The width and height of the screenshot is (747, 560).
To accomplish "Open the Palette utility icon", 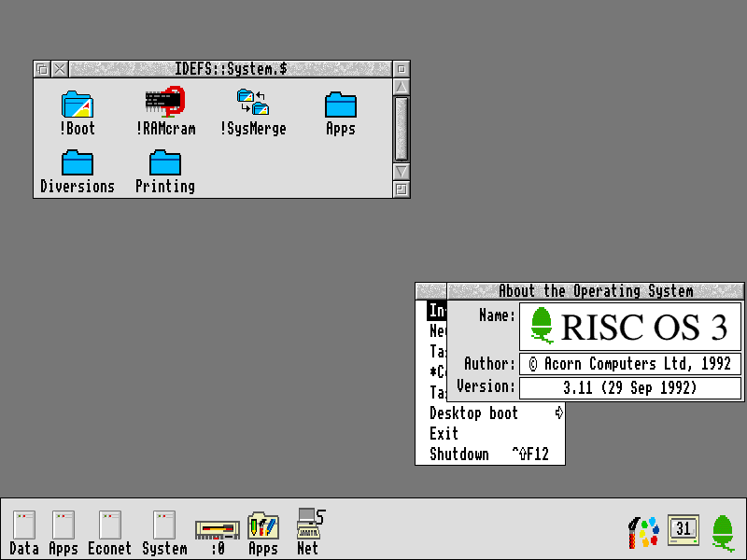I will pyautogui.click(x=643, y=532).
